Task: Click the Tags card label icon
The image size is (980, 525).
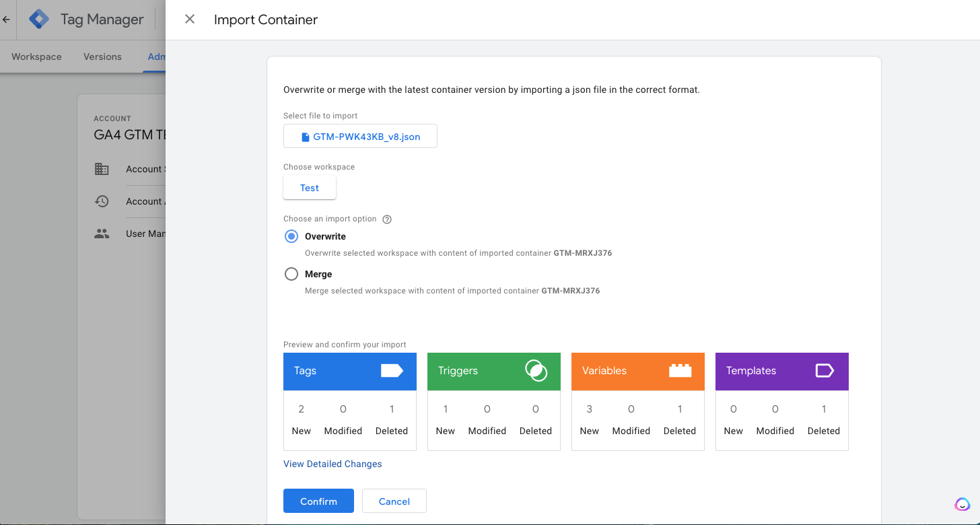Action: click(x=392, y=370)
